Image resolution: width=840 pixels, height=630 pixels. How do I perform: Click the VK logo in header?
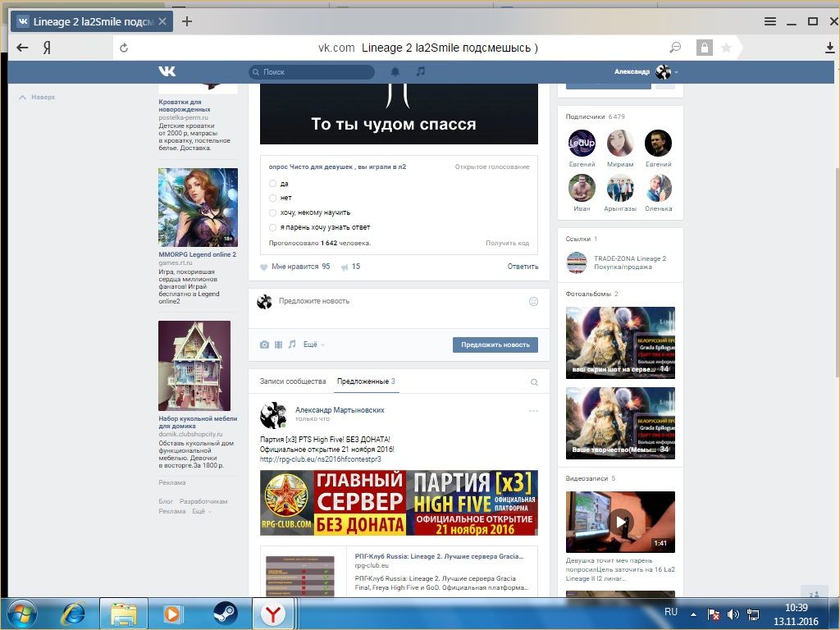tap(167, 71)
